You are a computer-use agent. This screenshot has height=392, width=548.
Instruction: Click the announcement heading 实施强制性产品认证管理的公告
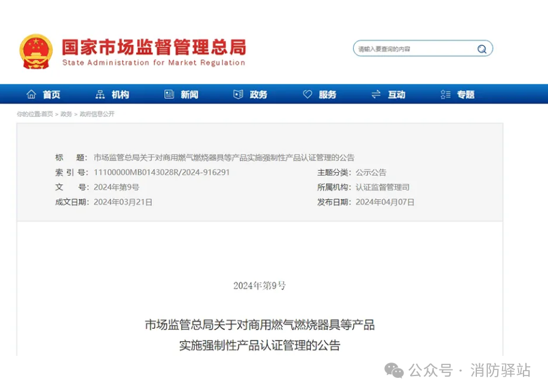point(259,345)
